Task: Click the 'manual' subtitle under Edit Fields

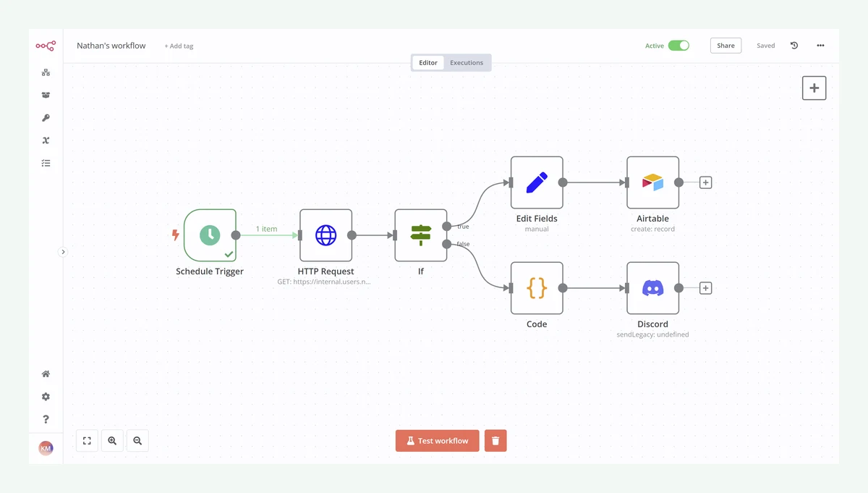Action: pos(537,229)
